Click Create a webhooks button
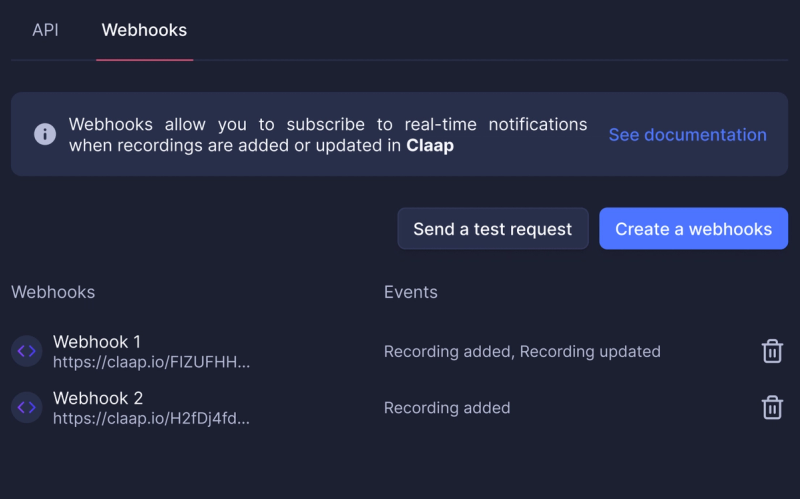This screenshot has width=800, height=499. click(693, 229)
